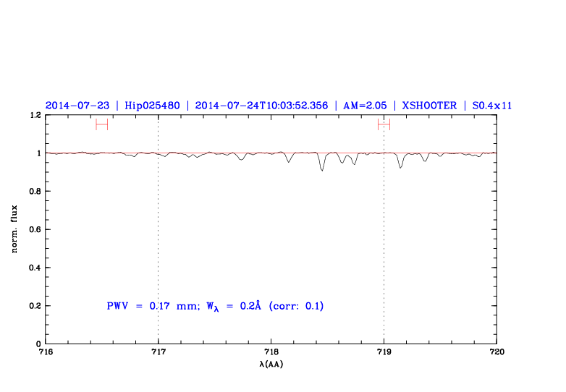566x392 pixels.
Task: Click the norm. flux y-axis label
Action: [14, 229]
